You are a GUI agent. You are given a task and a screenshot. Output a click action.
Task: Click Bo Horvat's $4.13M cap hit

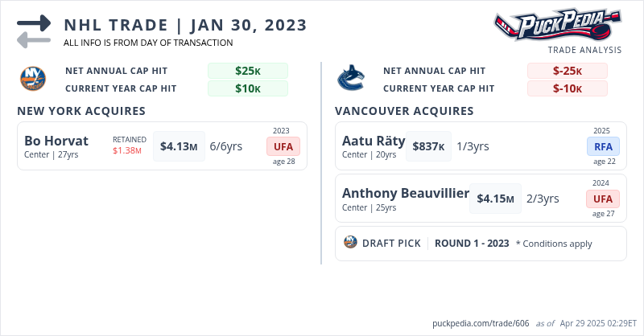click(x=179, y=146)
